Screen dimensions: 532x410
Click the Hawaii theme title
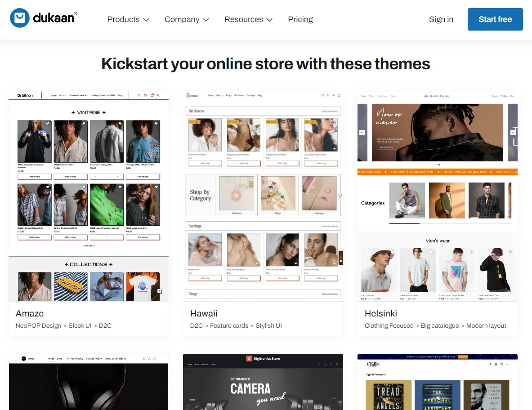(204, 313)
